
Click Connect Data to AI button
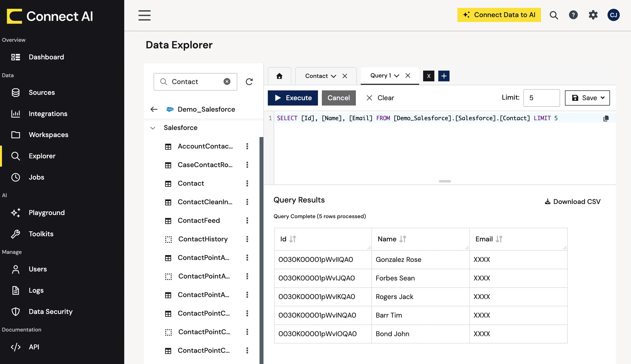(x=499, y=15)
